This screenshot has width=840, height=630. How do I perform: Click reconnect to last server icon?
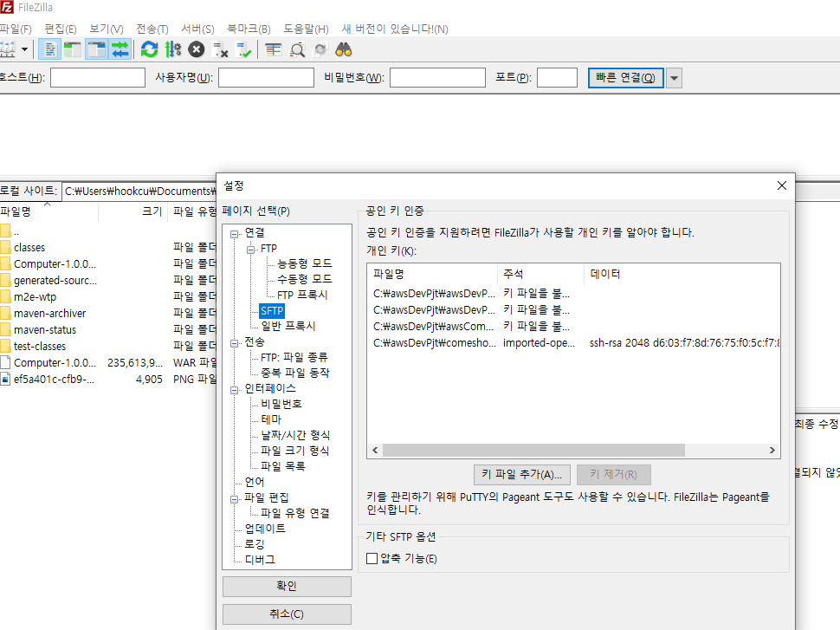[x=243, y=50]
